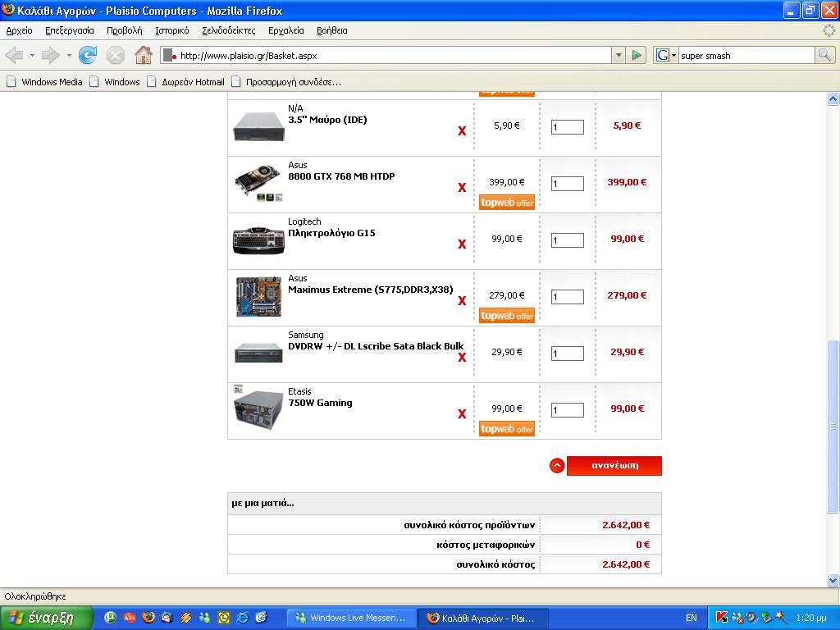This screenshot has width=840, height=630.
Task: Open the Αρχείο menu
Action: (20, 30)
